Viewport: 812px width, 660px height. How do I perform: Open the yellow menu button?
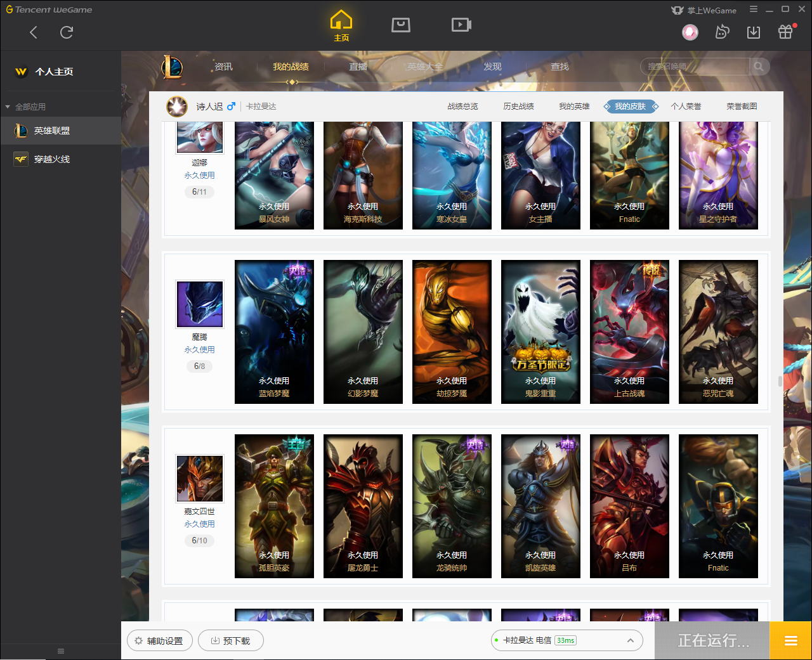(x=790, y=640)
